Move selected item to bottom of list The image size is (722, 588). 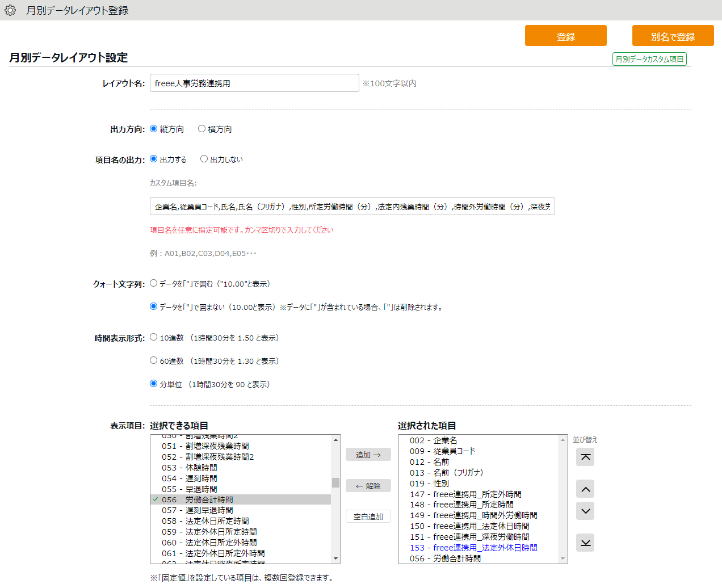(585, 543)
